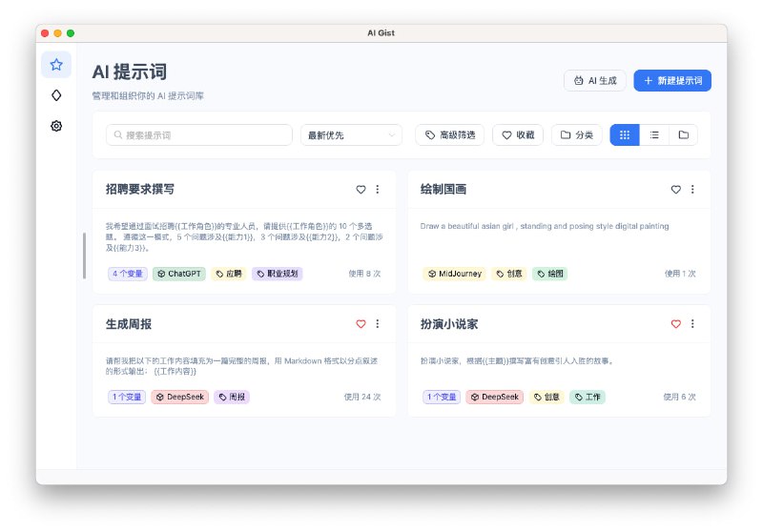Click the 新建提示词 button

pyautogui.click(x=671, y=81)
